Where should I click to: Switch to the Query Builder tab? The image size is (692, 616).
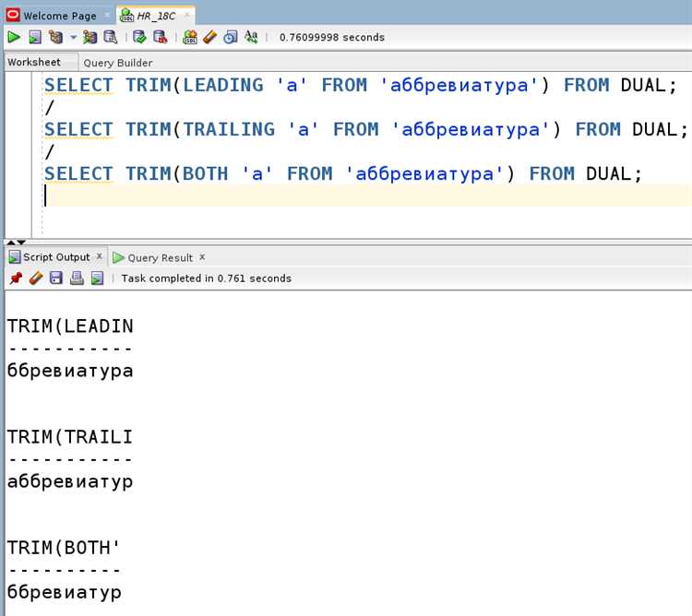coord(117,63)
